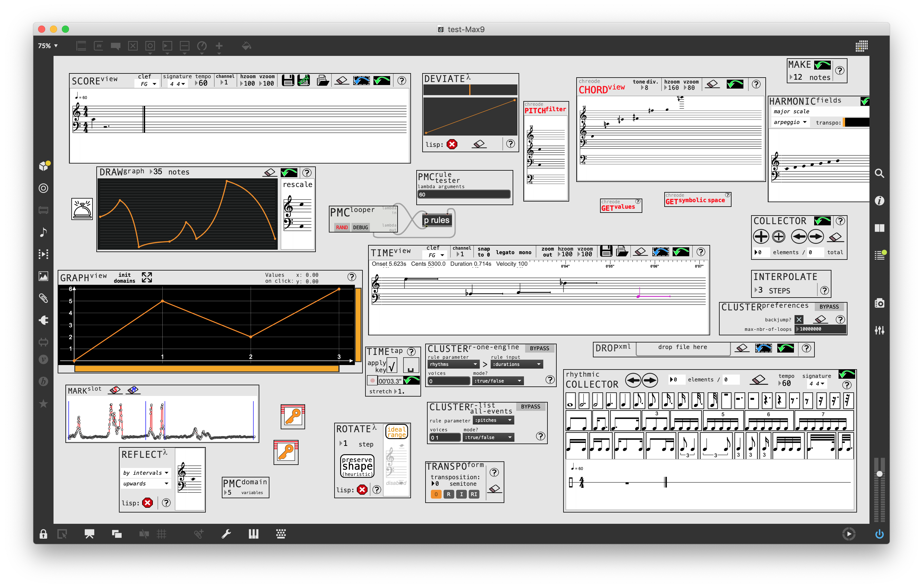Select transposition form RI button
923x588 pixels.
click(x=474, y=494)
